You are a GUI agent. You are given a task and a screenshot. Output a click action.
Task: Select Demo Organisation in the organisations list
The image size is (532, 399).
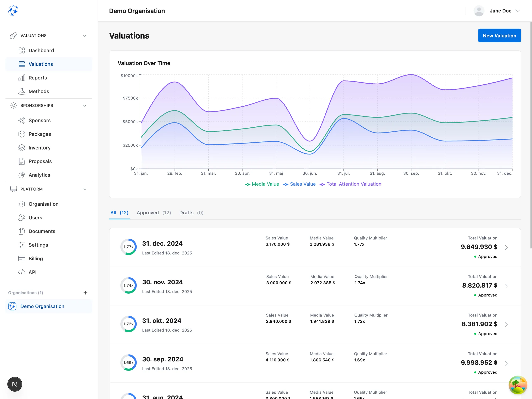pyautogui.click(x=49, y=306)
